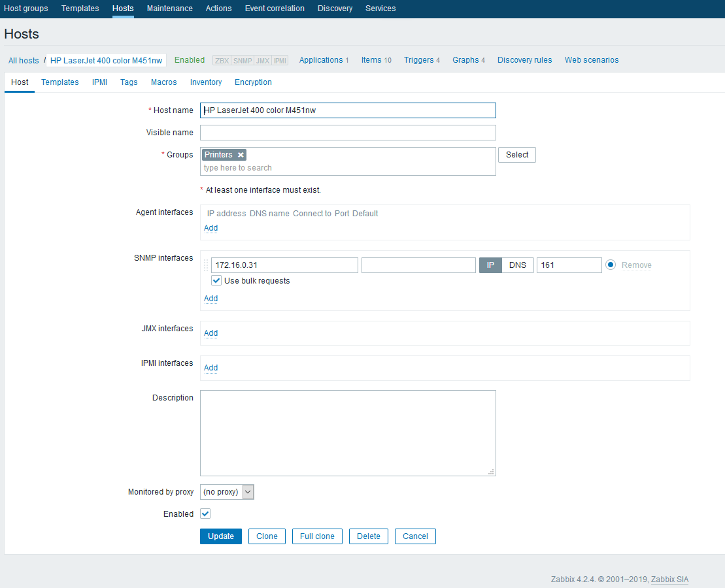Add an IPMI interface
The image size is (725, 588).
click(x=211, y=368)
